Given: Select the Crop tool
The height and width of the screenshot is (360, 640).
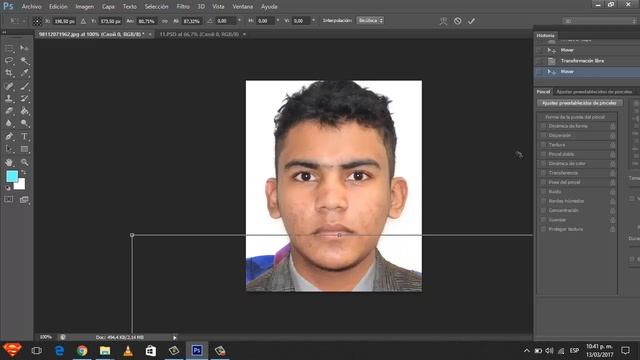Looking at the screenshot, I should 9,73.
